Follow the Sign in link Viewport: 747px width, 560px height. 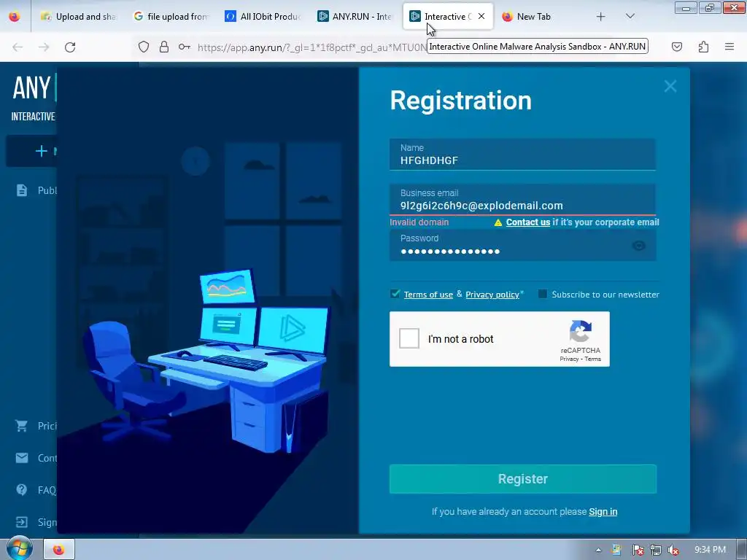tap(603, 512)
